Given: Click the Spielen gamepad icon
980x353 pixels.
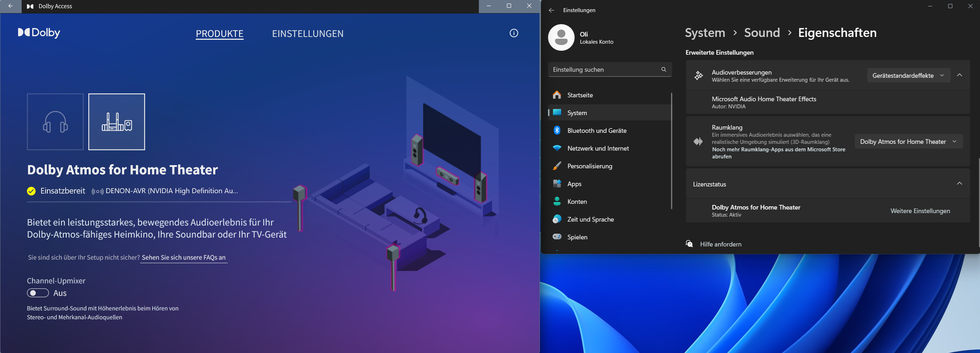Looking at the screenshot, I should [x=557, y=237].
